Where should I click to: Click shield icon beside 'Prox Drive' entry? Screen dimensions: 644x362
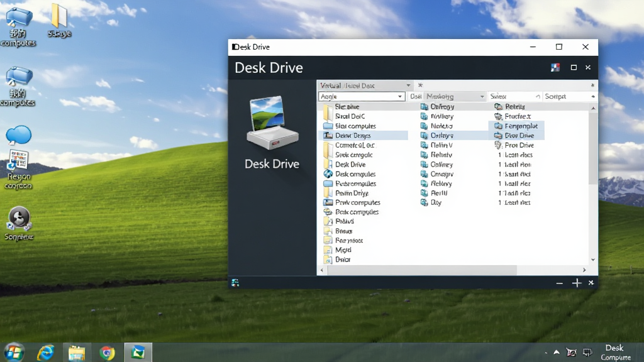[x=498, y=145]
